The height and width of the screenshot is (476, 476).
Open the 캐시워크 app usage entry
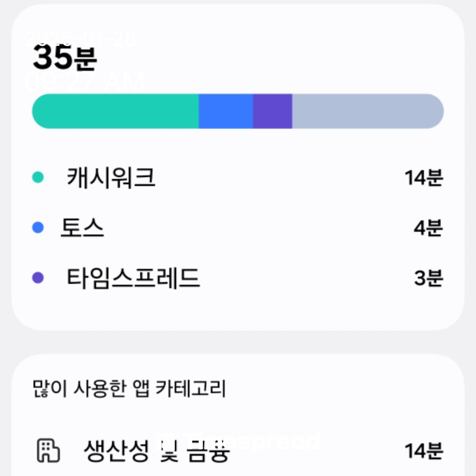(111, 178)
